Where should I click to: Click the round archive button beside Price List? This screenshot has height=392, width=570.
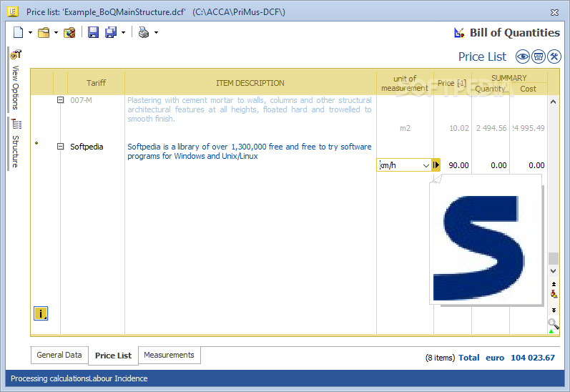click(x=539, y=57)
